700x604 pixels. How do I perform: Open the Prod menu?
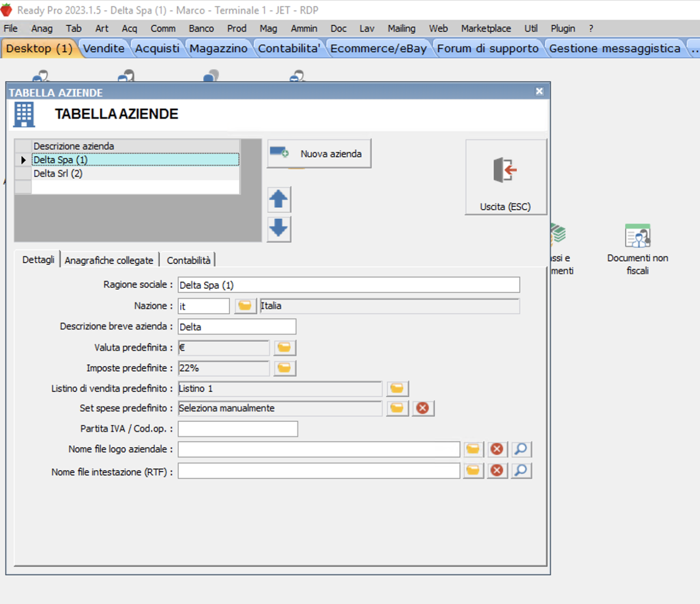237,28
